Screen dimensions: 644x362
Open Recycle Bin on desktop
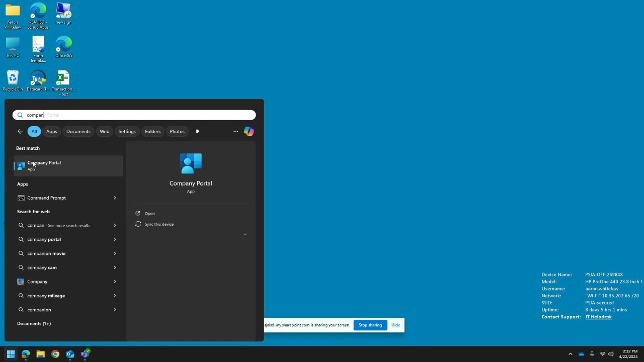[13, 81]
